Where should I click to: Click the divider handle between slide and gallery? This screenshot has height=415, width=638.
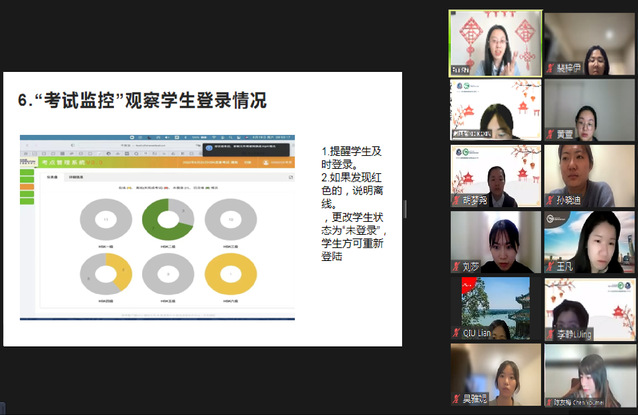pos(405,208)
